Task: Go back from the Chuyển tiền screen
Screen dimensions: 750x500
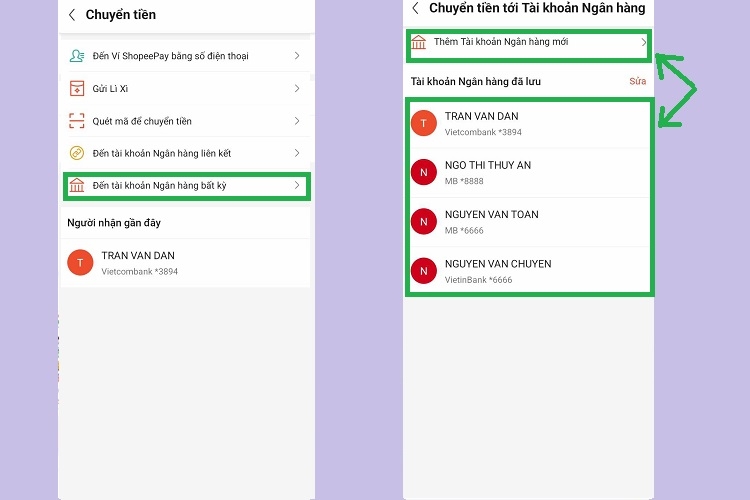Action: tap(72, 15)
